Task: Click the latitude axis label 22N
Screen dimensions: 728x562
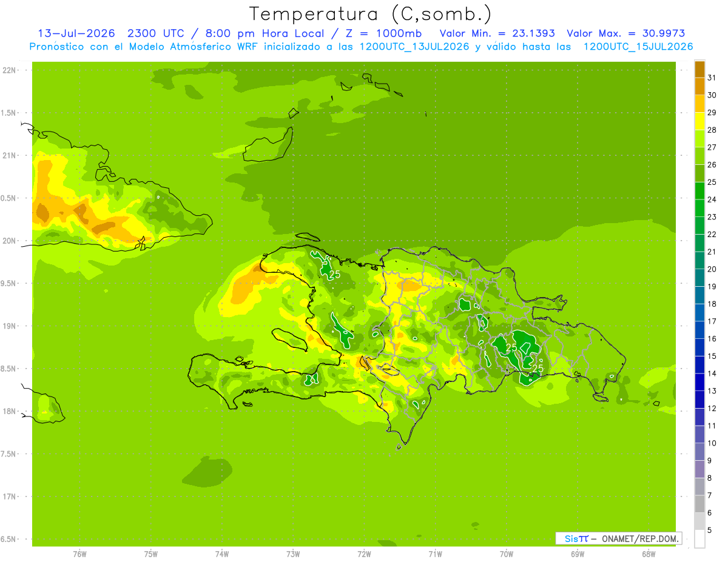Action: (x=10, y=70)
